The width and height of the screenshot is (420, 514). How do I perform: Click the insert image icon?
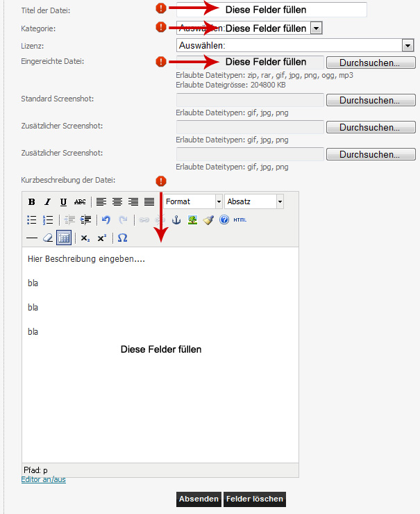pyautogui.click(x=192, y=220)
